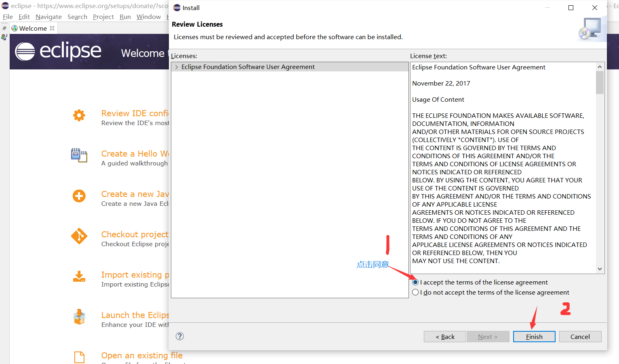Maximize the Install dialog window
This screenshot has height=364, width=619.
[x=571, y=8]
